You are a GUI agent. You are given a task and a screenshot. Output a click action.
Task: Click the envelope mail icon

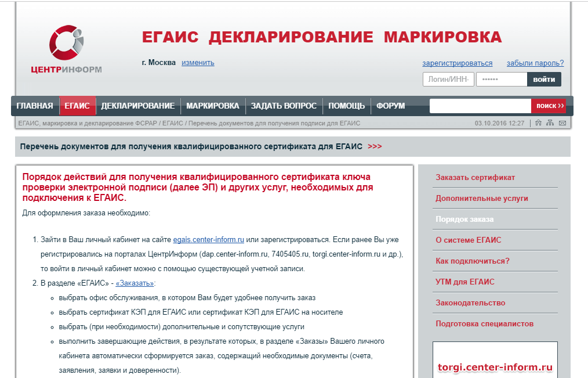pos(562,123)
